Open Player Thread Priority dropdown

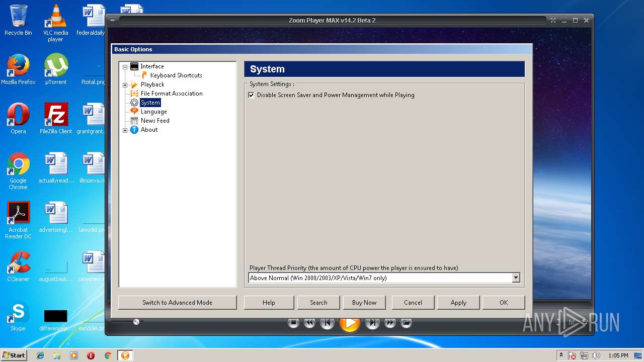516,278
